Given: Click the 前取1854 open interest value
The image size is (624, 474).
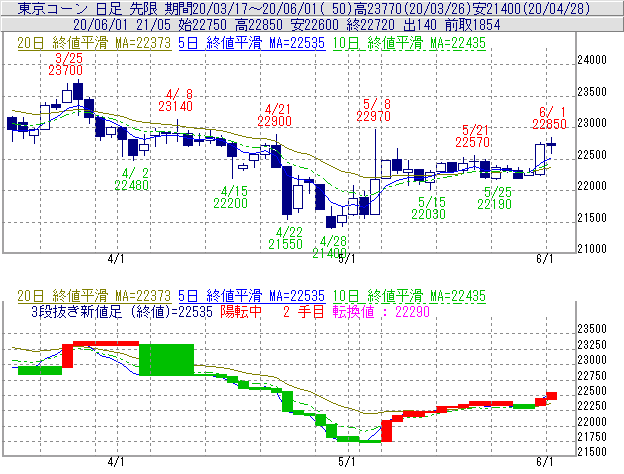Looking at the screenshot, I should [x=472, y=25].
